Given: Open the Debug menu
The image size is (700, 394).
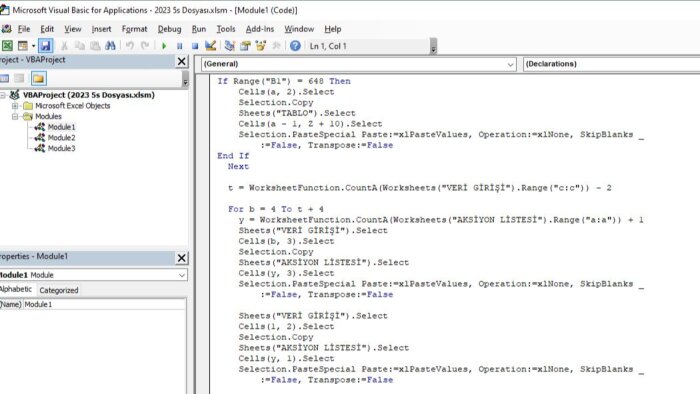Looking at the screenshot, I should (x=169, y=29).
